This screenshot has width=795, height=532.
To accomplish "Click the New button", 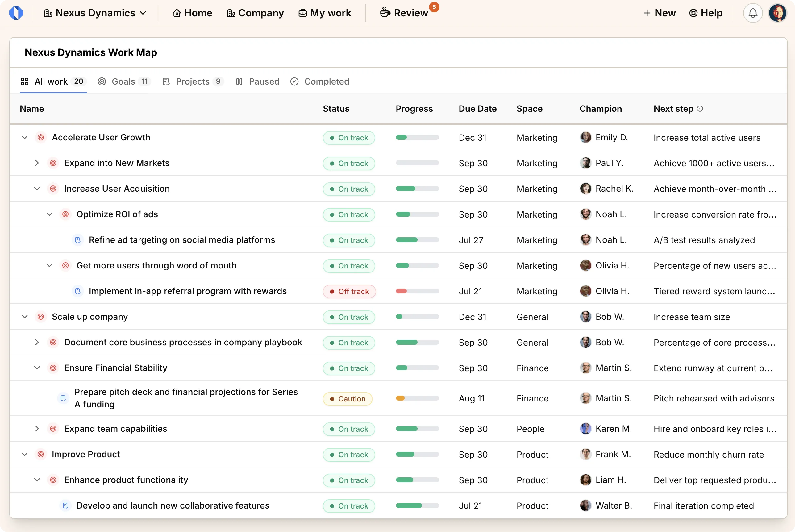I will point(659,13).
